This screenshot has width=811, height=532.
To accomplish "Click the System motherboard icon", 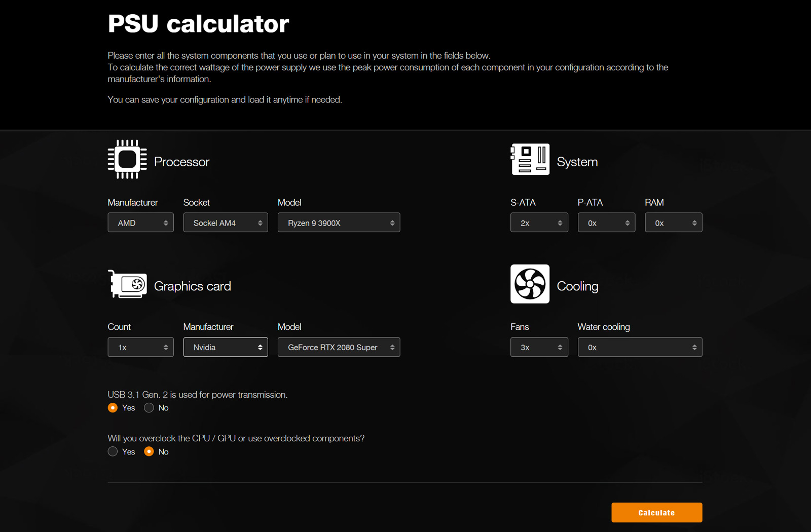I will (x=530, y=159).
